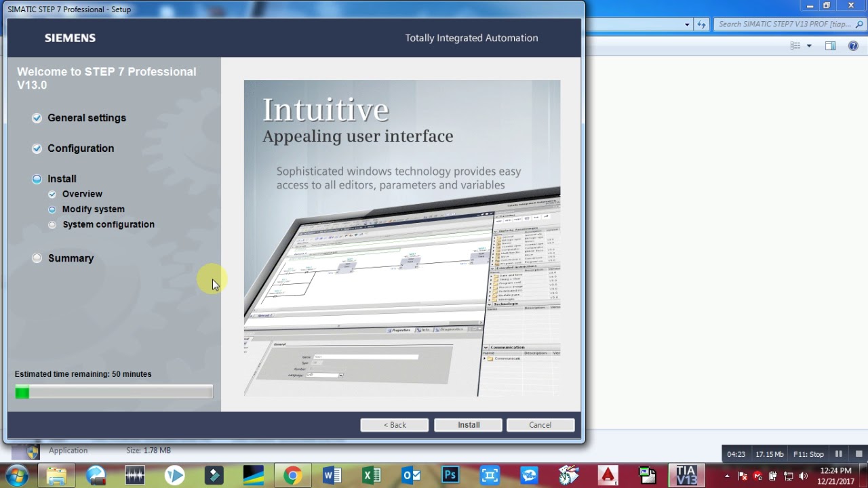The image size is (868, 488).
Task: Click the Estimated time remaining text
Action: (x=83, y=374)
